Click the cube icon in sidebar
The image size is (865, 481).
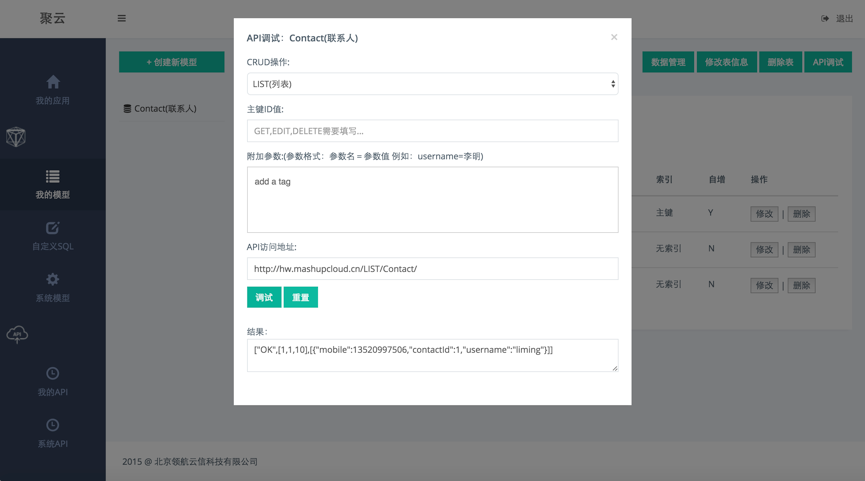coord(16,137)
